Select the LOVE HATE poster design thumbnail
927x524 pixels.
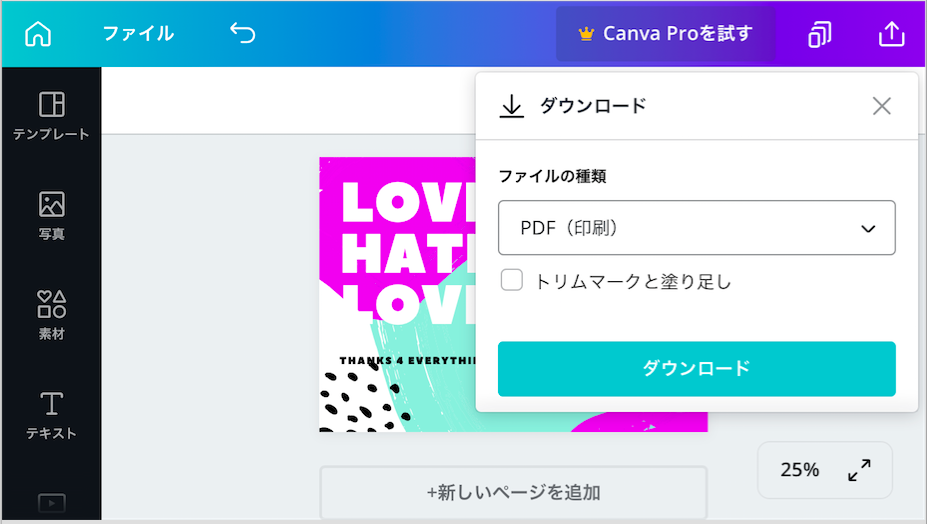[397, 295]
